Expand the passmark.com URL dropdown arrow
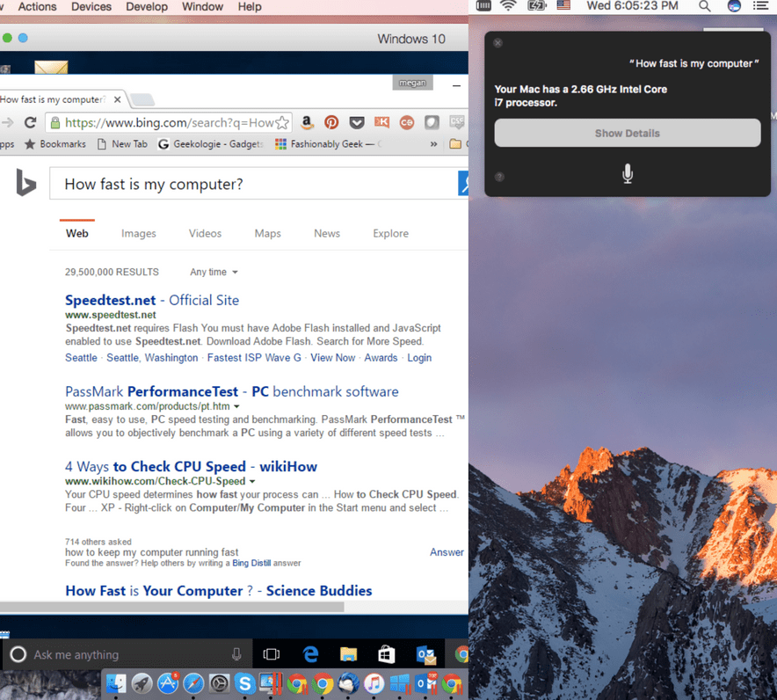The image size is (777, 700). tap(236, 406)
